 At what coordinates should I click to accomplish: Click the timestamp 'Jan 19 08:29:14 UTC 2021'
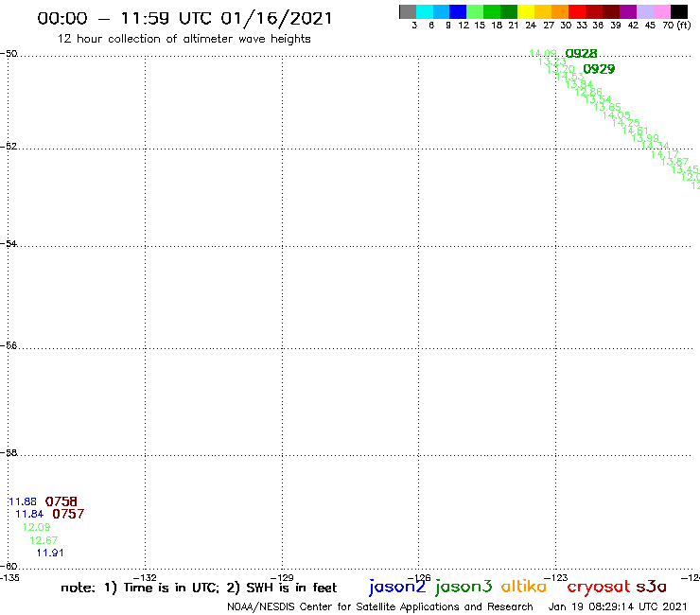pos(618,606)
